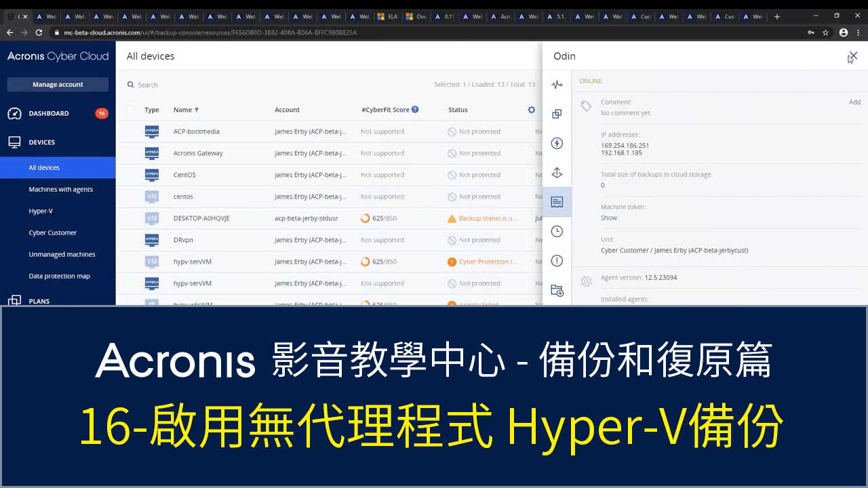Image resolution: width=868 pixels, height=488 pixels.
Task: Click the lightning bolt recovery icon
Action: tap(557, 143)
